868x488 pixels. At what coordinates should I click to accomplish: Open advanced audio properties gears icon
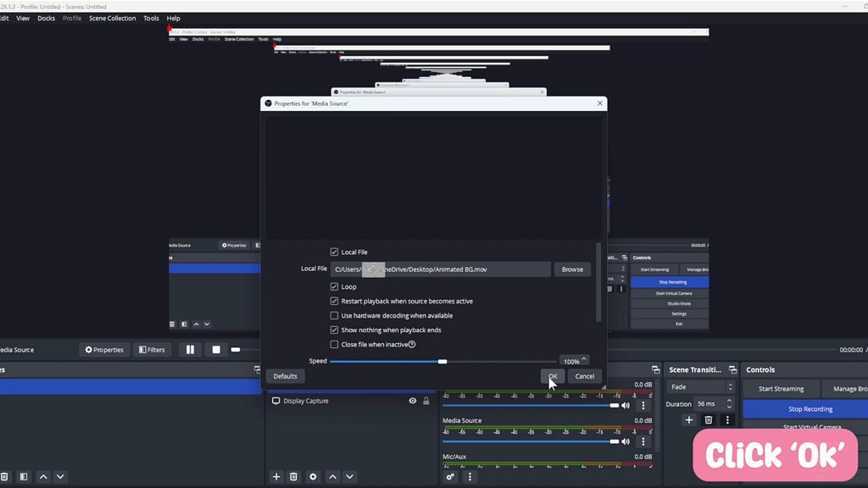tap(450, 477)
